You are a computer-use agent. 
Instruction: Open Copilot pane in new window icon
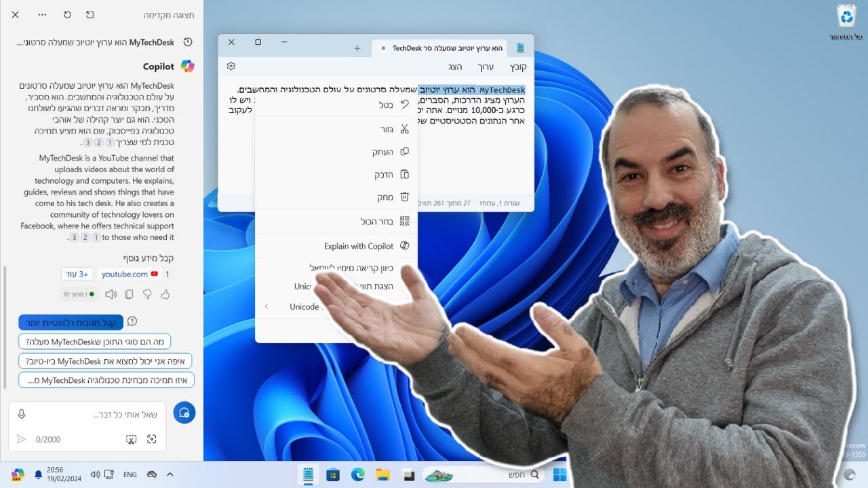[x=91, y=14]
